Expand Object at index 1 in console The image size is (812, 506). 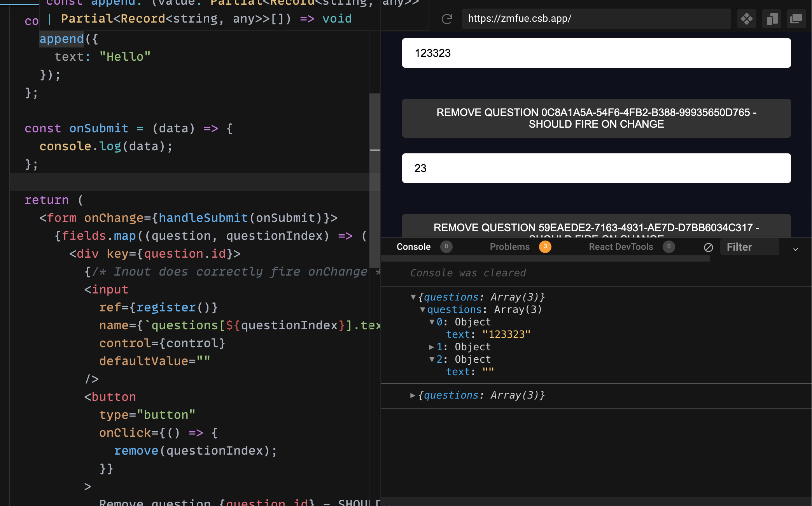click(431, 347)
